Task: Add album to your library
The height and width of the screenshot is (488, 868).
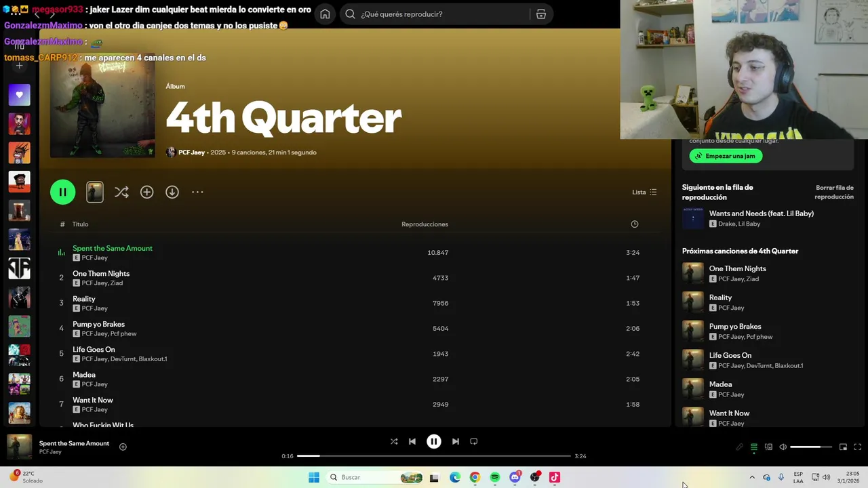Action: pos(146,192)
